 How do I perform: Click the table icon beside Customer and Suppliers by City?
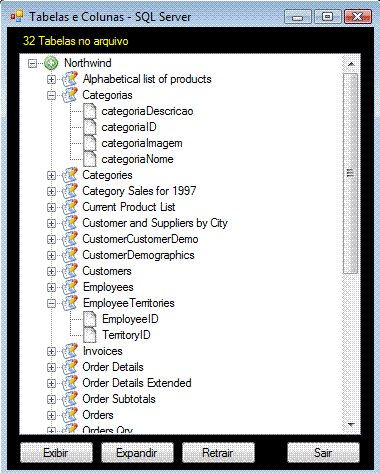tap(70, 223)
